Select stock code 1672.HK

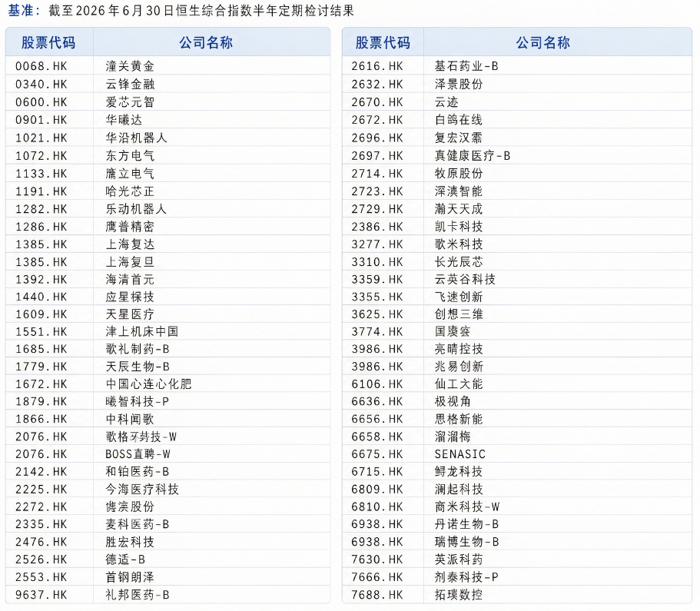41,384
